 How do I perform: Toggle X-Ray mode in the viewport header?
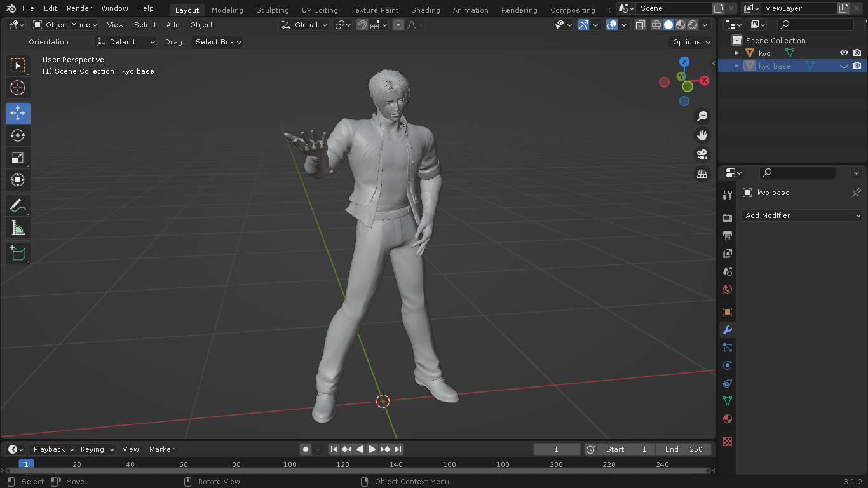click(x=640, y=25)
